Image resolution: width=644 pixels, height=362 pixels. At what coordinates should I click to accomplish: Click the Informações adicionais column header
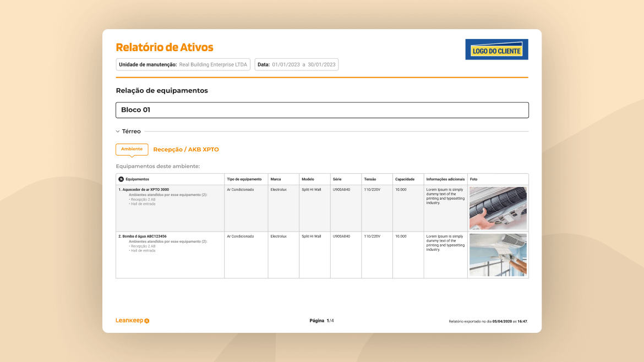pos(445,179)
